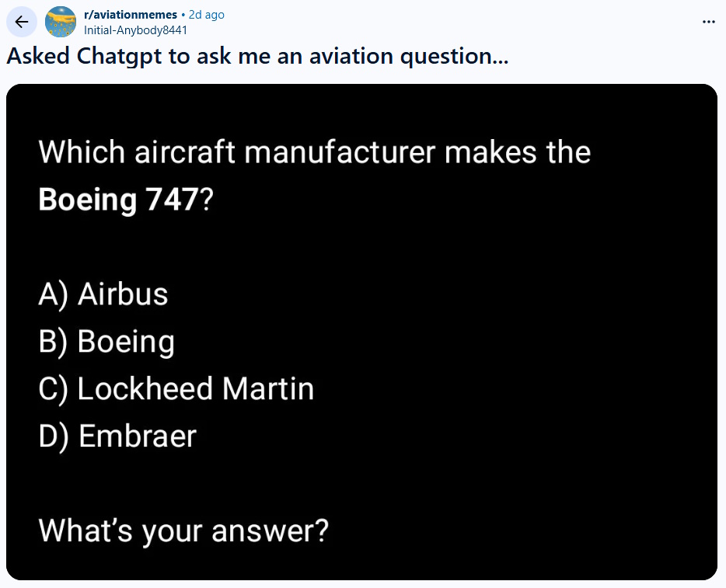Viewport: 726px width, 588px height.
Task: Go to the r/aviationmemes subreddit link
Action: (130, 15)
